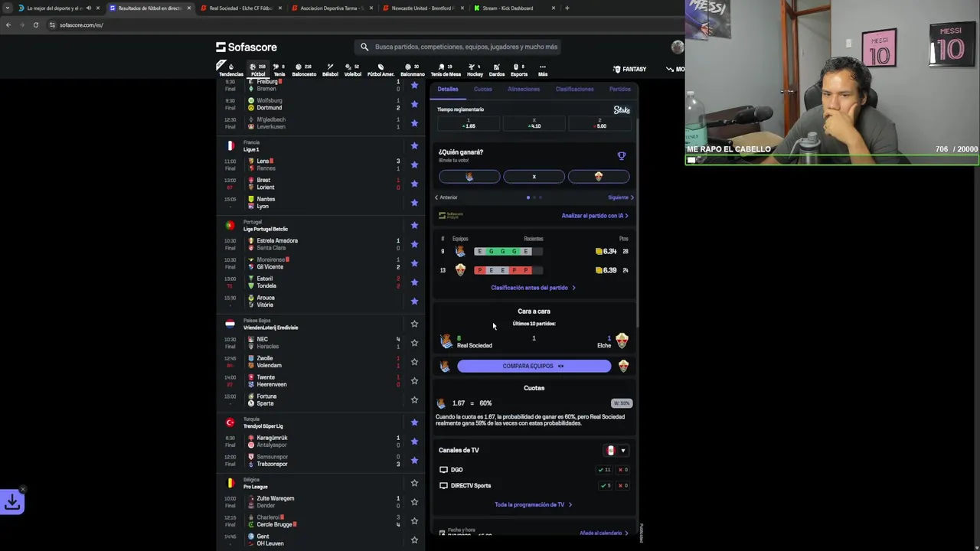Open the TV channels country flag dropdown
This screenshot has width=980, height=551.
pyautogui.click(x=616, y=450)
